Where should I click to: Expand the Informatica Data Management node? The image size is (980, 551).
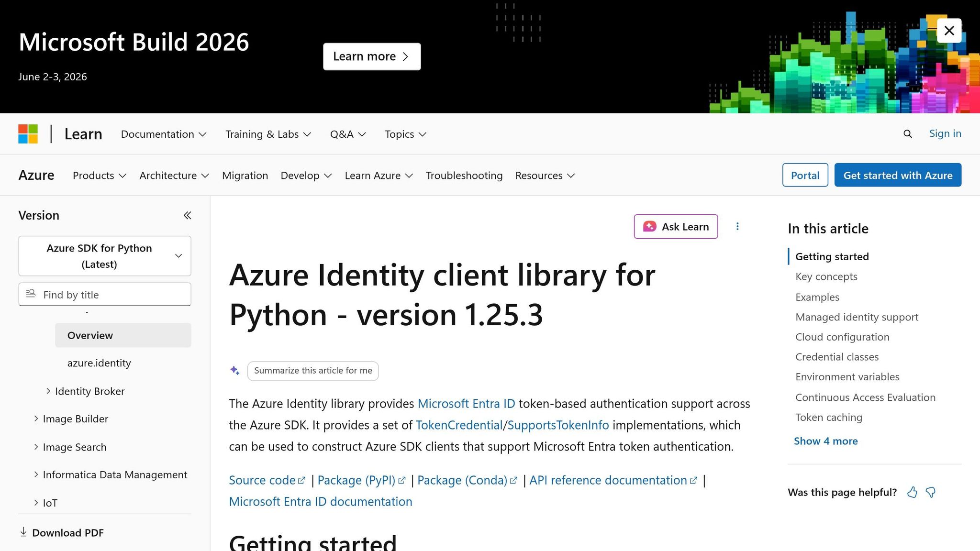pyautogui.click(x=36, y=474)
